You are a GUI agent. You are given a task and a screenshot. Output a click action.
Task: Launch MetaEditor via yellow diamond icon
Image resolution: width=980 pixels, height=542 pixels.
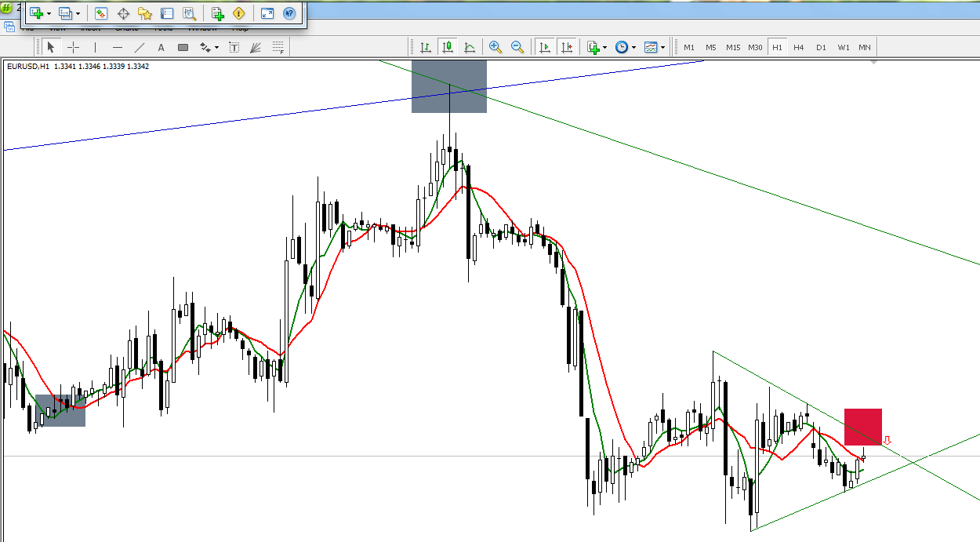tap(239, 13)
